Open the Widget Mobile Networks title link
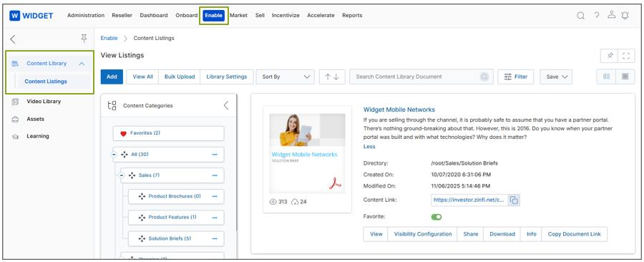 [x=399, y=110]
